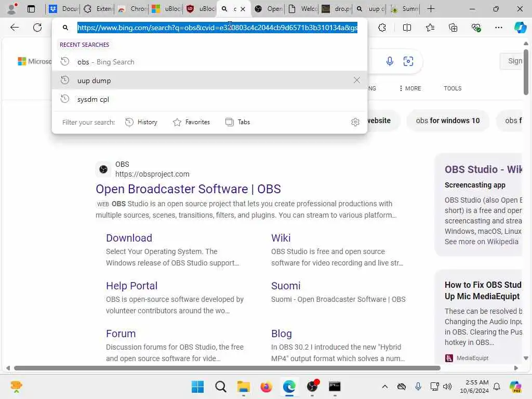Select the uup dump recent search
The height and width of the screenshot is (399, 532).
[209, 81]
